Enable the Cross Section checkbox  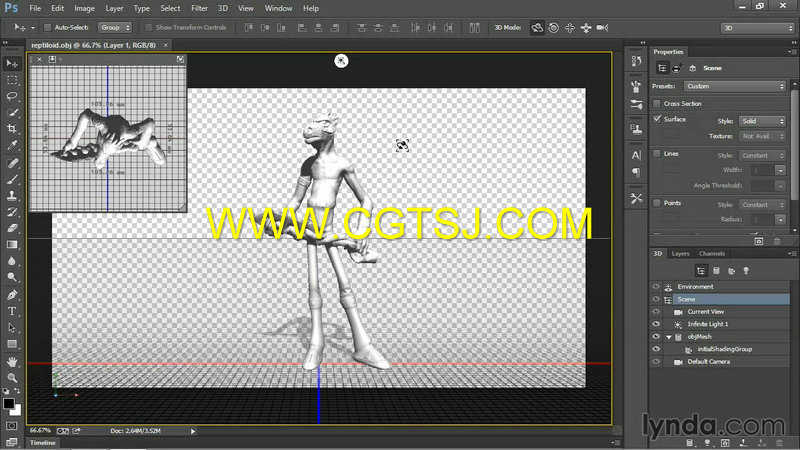(657, 104)
